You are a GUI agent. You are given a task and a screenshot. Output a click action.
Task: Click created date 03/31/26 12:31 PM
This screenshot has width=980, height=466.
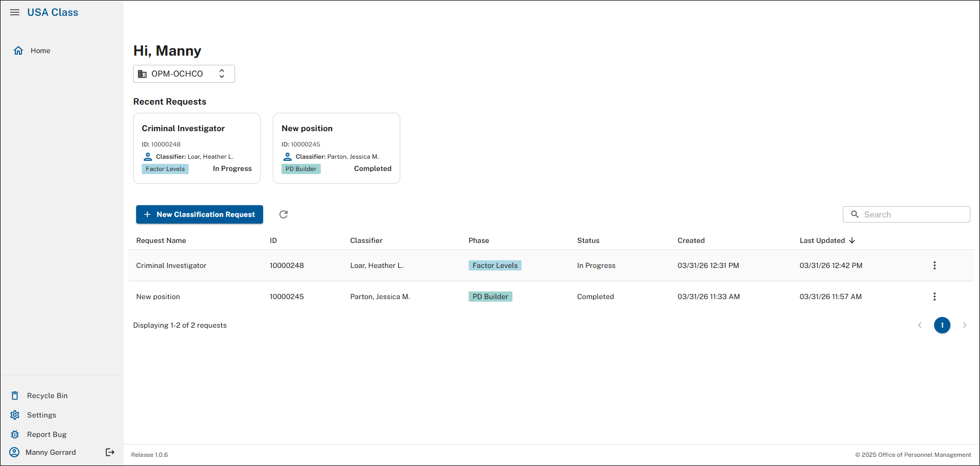708,265
